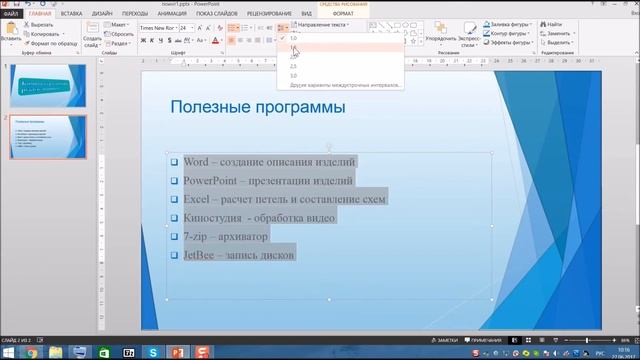Viewport: 640px width, 360px height.
Task: Toggle right text alignment
Action: pos(249,40)
